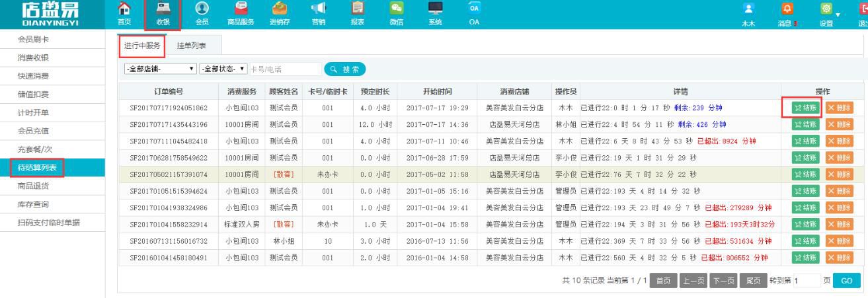
Task: Click the 退出 logout icon
Action: click(x=863, y=9)
